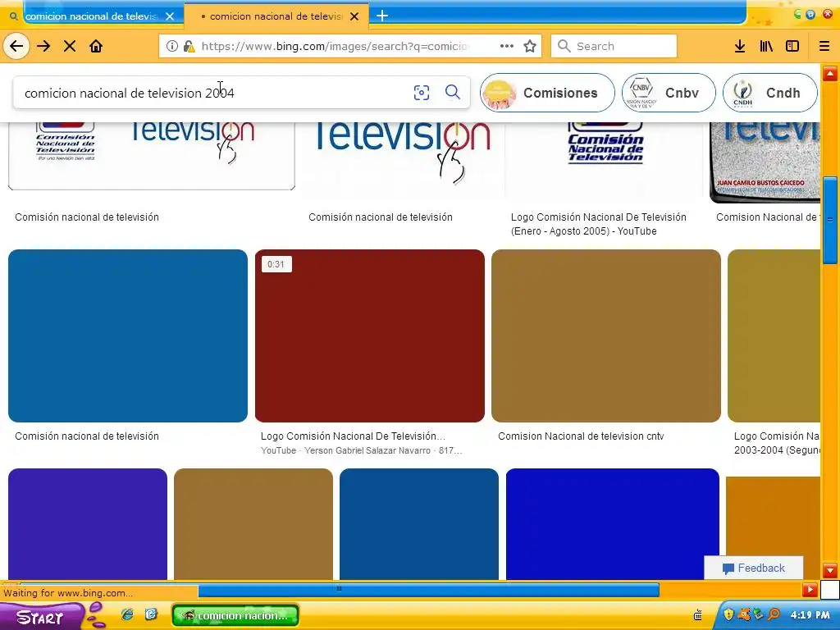The image size is (840, 630).
Task: Click the URL address field
Action: 337,46
